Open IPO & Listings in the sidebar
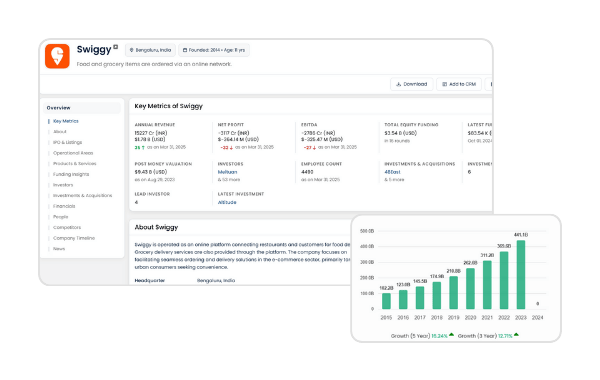This screenshot has height=380, width=600. tap(67, 142)
